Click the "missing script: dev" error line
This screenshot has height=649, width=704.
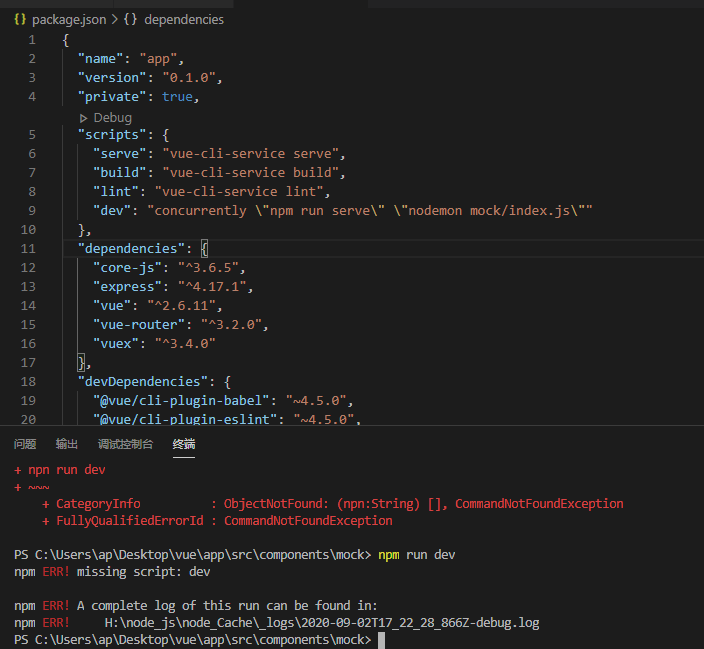(x=112, y=572)
